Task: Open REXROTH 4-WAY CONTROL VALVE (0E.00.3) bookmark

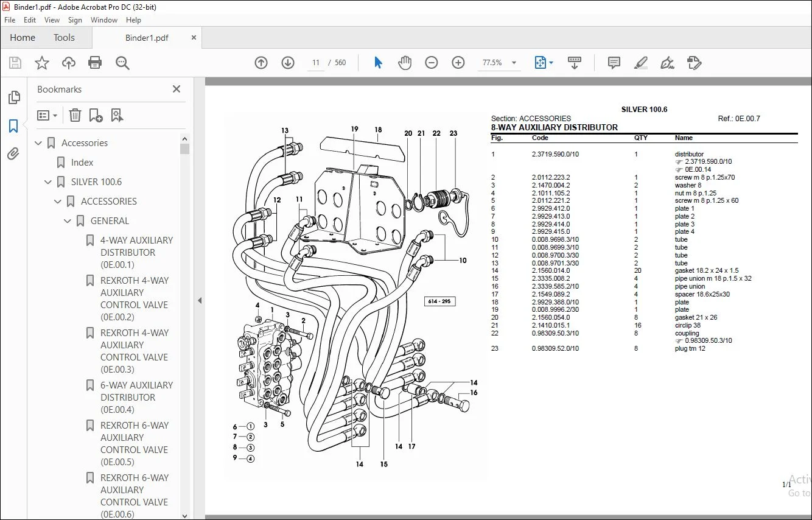Action: click(x=135, y=351)
